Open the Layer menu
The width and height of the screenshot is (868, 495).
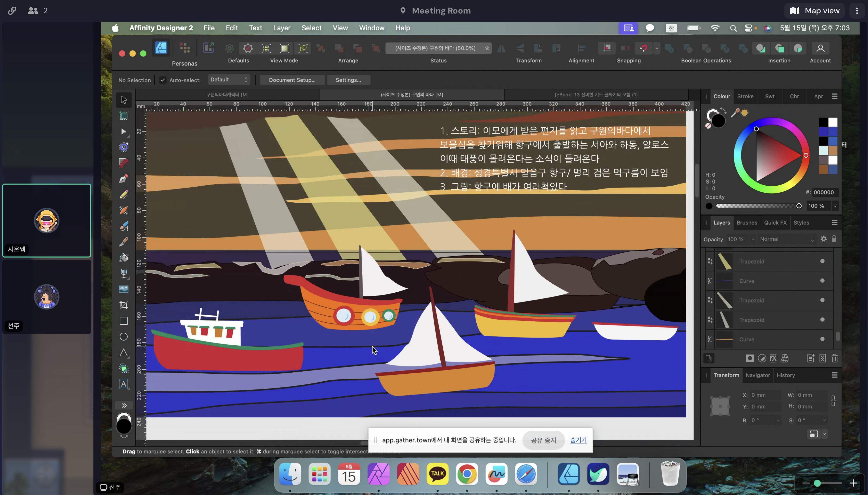[282, 28]
